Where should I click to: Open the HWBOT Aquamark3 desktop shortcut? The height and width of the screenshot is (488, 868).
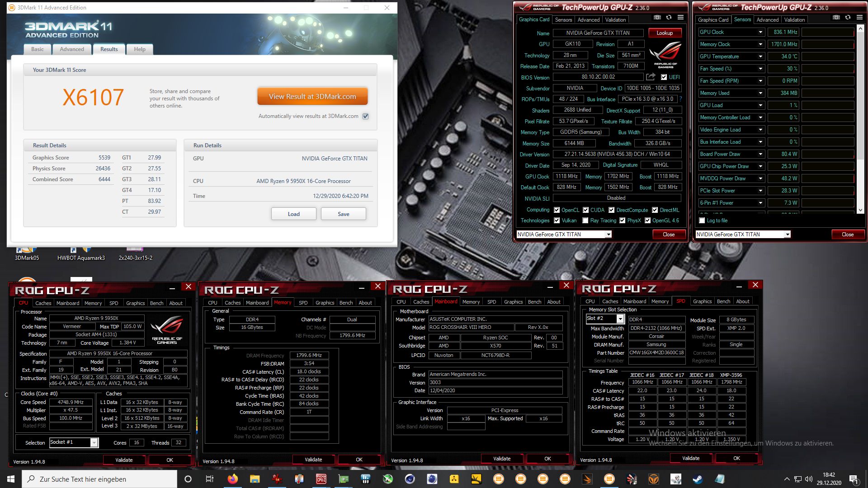[81, 254]
